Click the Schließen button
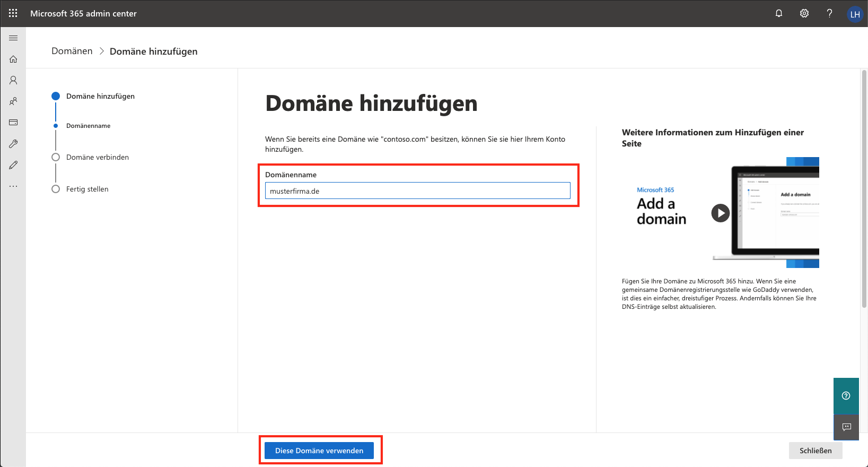The image size is (868, 467). (815, 451)
